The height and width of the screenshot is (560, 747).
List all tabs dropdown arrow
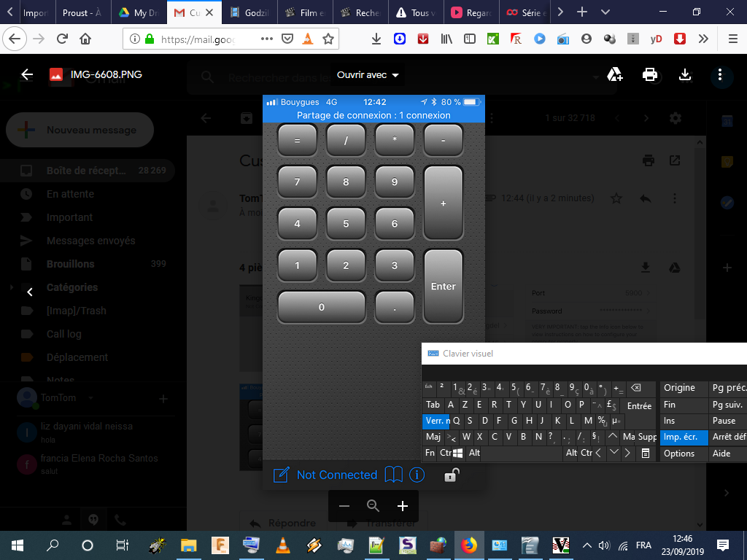[x=605, y=12]
